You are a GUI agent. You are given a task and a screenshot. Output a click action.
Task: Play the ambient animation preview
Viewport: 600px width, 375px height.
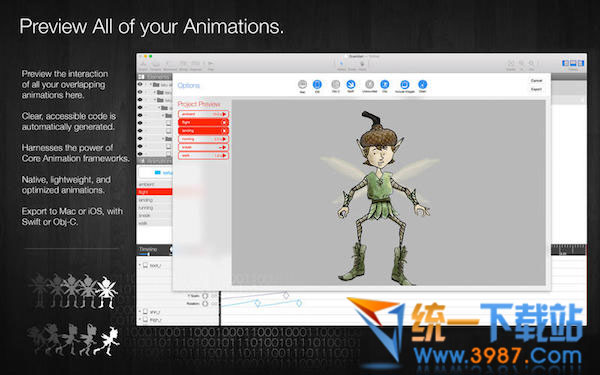(x=224, y=114)
